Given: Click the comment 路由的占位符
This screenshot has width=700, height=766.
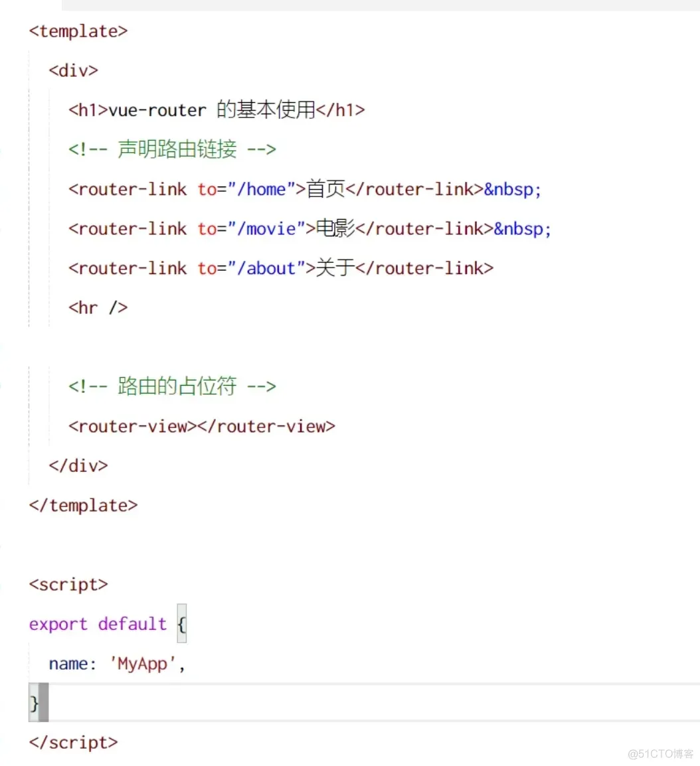Looking at the screenshot, I should tap(172, 386).
